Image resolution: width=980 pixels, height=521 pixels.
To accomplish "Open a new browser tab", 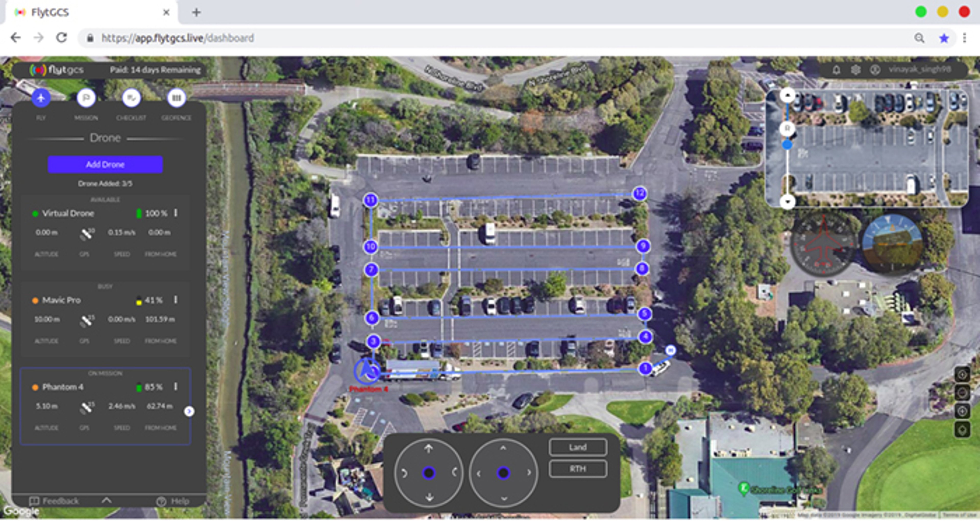I will [x=196, y=13].
